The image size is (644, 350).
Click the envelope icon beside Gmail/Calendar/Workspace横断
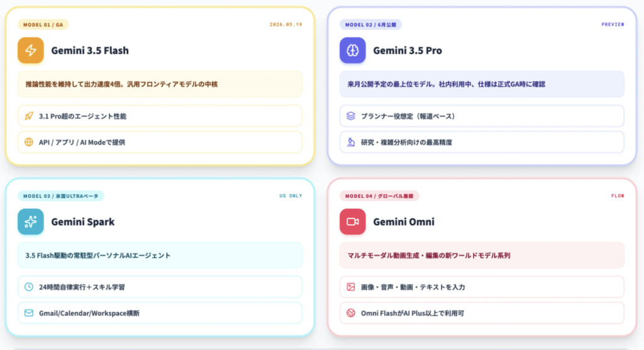(x=29, y=313)
